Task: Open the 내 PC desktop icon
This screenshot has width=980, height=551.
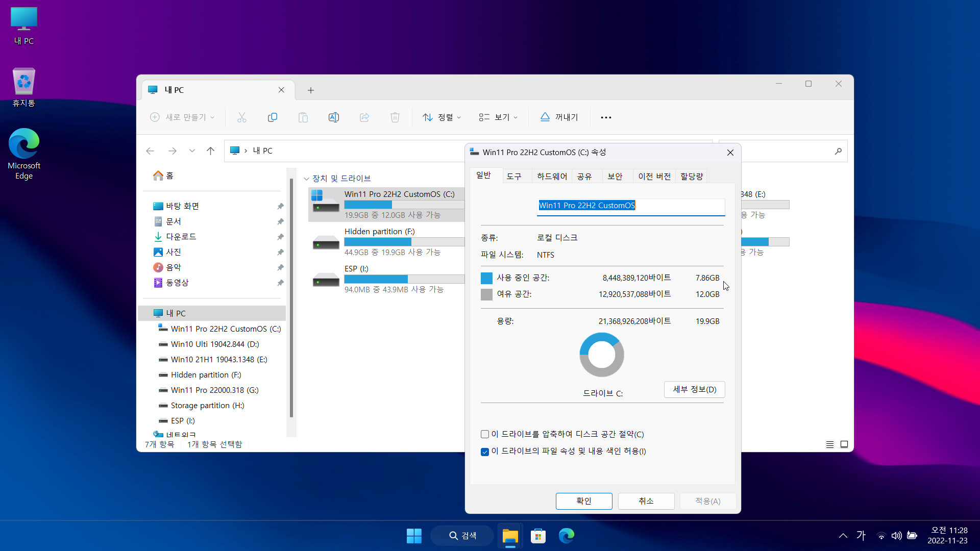Action: click(24, 26)
